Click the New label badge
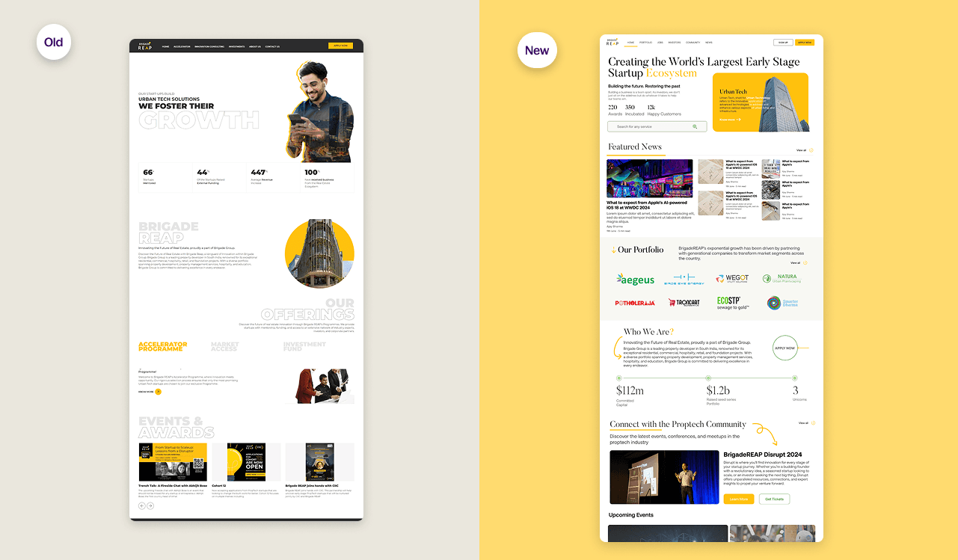 click(537, 51)
